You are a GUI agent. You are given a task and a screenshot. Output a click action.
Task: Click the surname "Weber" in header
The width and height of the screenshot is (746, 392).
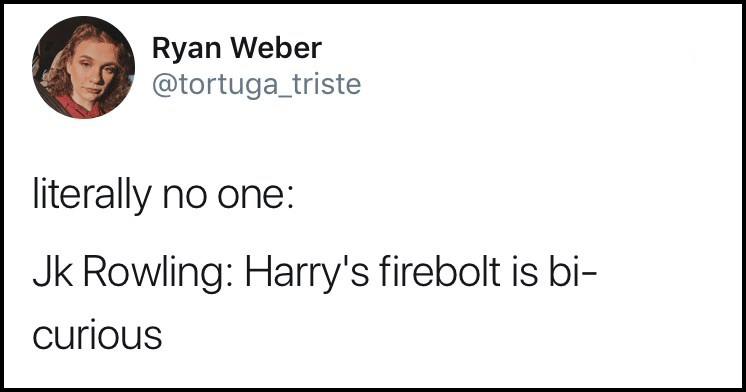(x=278, y=49)
